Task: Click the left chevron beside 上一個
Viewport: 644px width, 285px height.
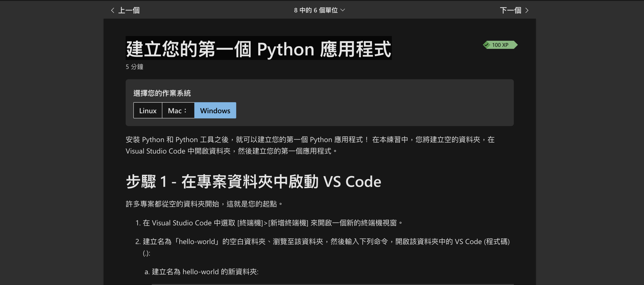Action: point(113,10)
